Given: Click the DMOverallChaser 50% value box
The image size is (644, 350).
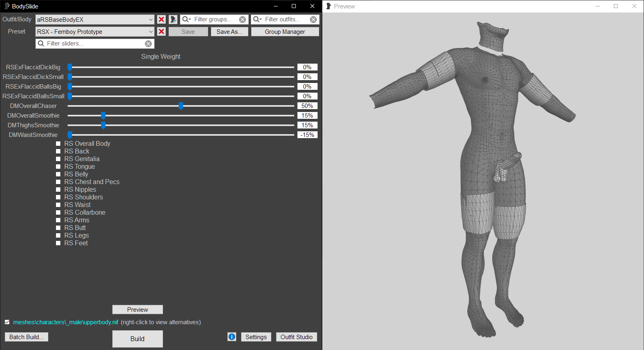Looking at the screenshot, I should point(307,106).
